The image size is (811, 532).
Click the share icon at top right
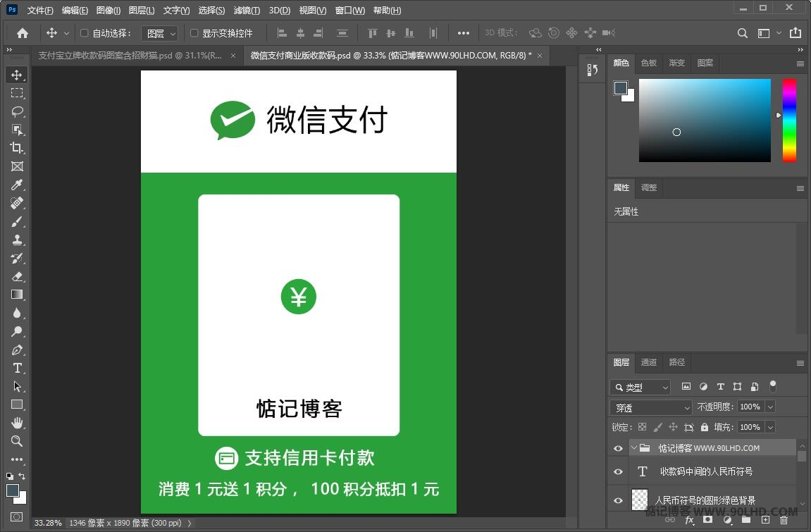(x=795, y=33)
